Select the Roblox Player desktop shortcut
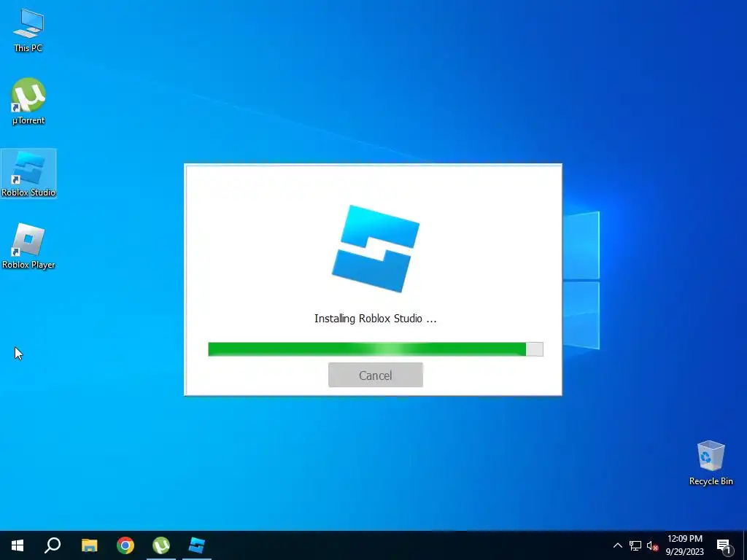Screen dimensions: 747x560 pos(28,246)
